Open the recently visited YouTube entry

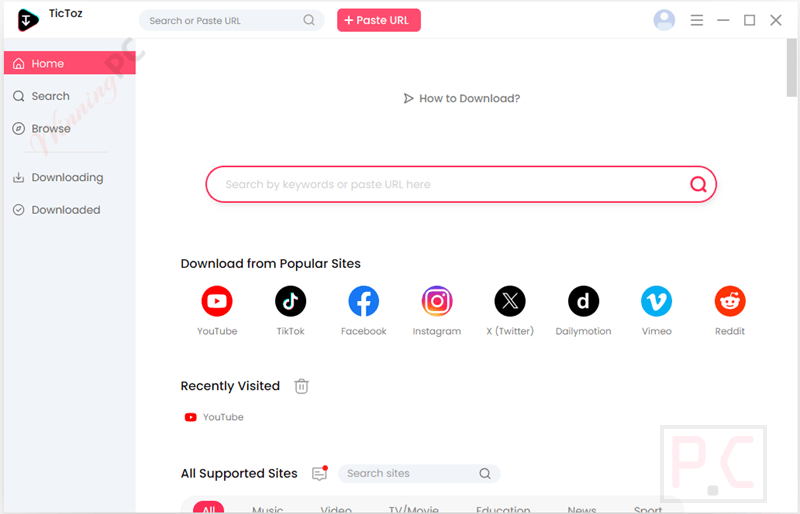click(x=214, y=417)
